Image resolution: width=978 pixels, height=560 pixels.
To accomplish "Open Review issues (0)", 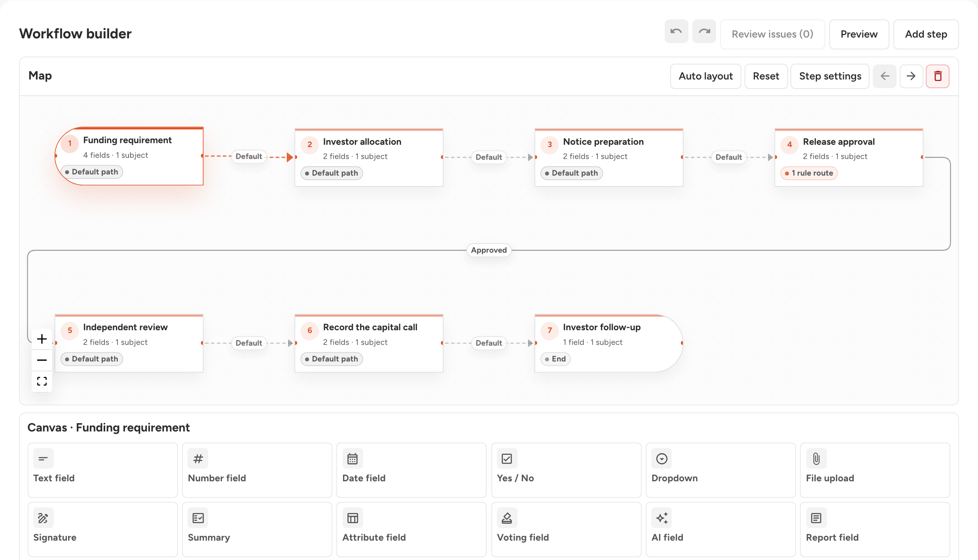I will [x=772, y=34].
